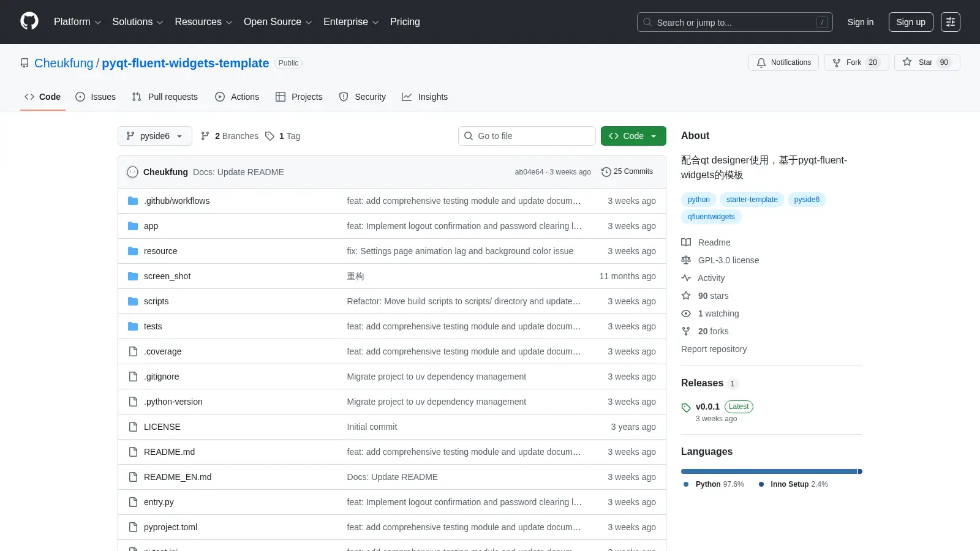Image resolution: width=980 pixels, height=551 pixels.
Task: Open the 25 Commits history link
Action: point(627,172)
